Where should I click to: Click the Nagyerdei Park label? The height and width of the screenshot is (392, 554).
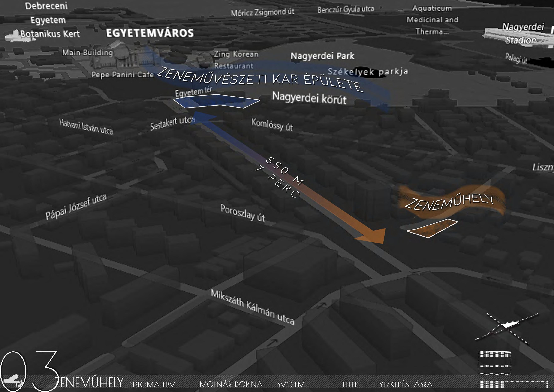pos(322,56)
